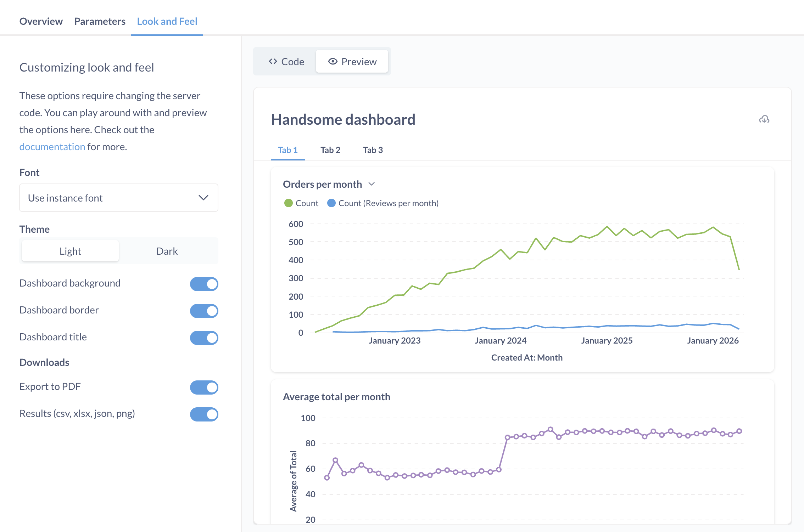Select Tab 2 in dashboard
This screenshot has width=804, height=532.
pos(330,150)
